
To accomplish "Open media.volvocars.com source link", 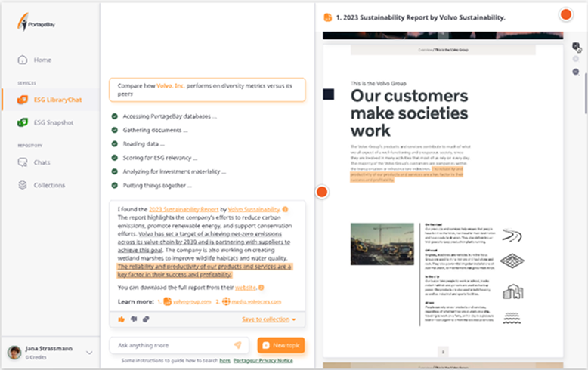I will click(x=256, y=301).
